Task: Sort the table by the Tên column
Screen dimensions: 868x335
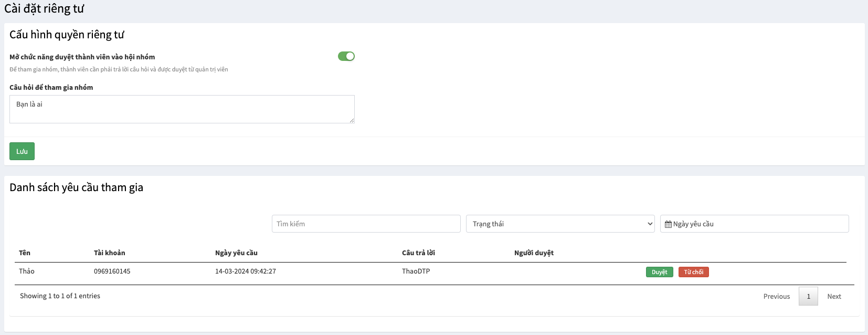Action: (x=25, y=253)
